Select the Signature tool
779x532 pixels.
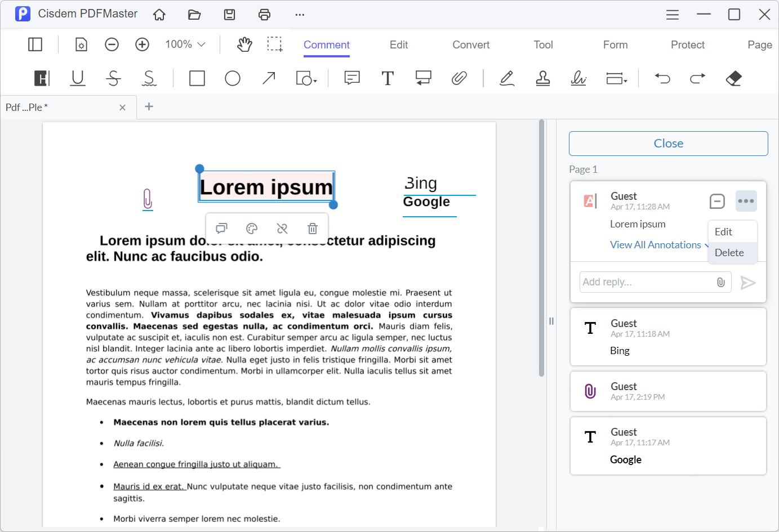coord(578,78)
